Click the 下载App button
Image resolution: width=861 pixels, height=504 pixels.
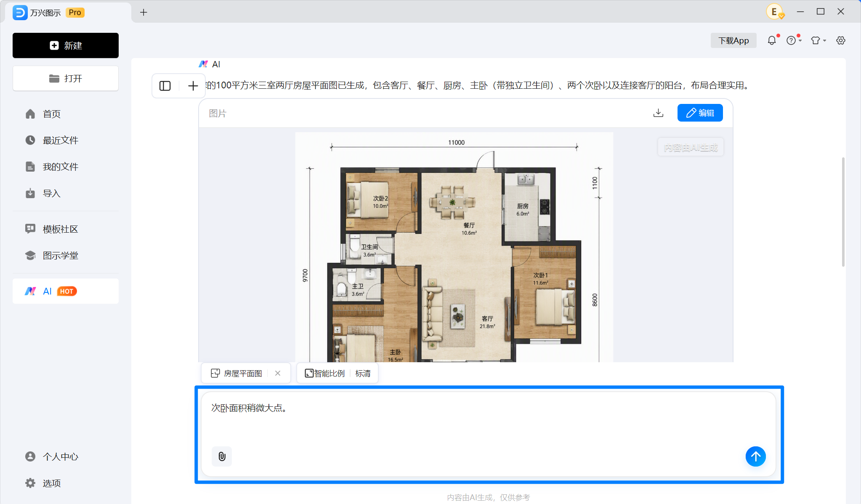[x=733, y=40]
